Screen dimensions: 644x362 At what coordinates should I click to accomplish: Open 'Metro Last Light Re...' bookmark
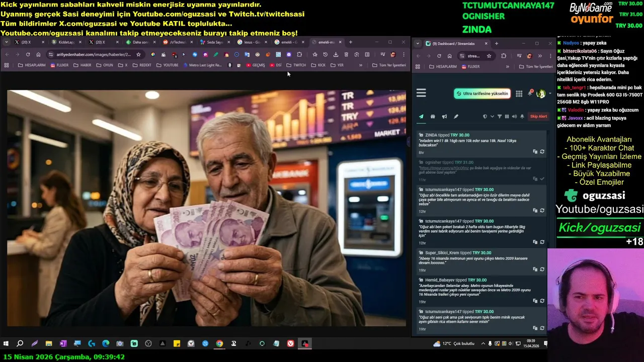[x=202, y=65]
